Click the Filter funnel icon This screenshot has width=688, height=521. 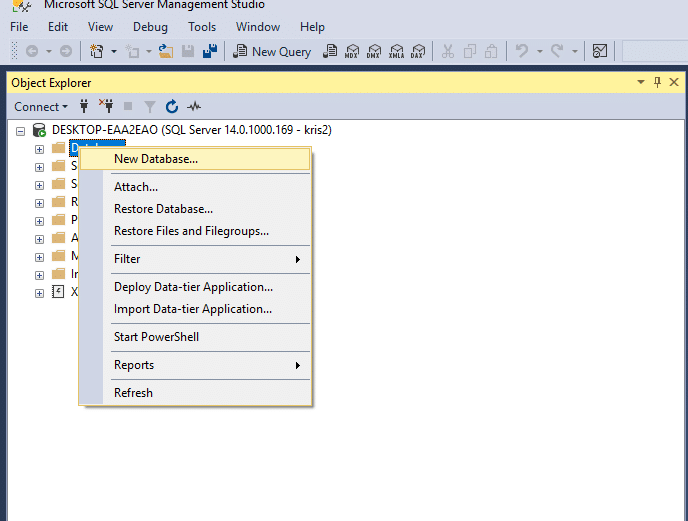[150, 107]
